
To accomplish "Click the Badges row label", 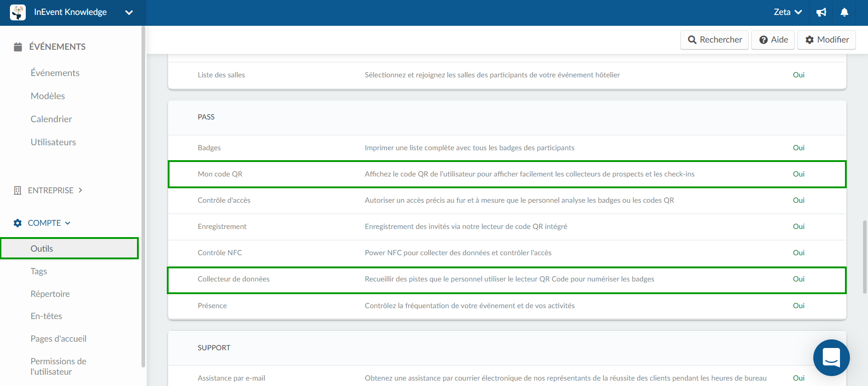I will tap(209, 148).
